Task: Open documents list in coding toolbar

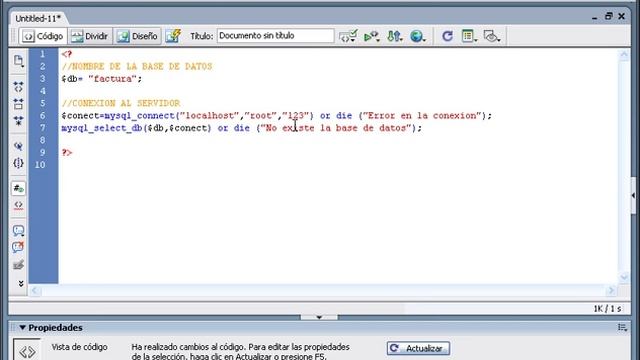Action: 18,61
